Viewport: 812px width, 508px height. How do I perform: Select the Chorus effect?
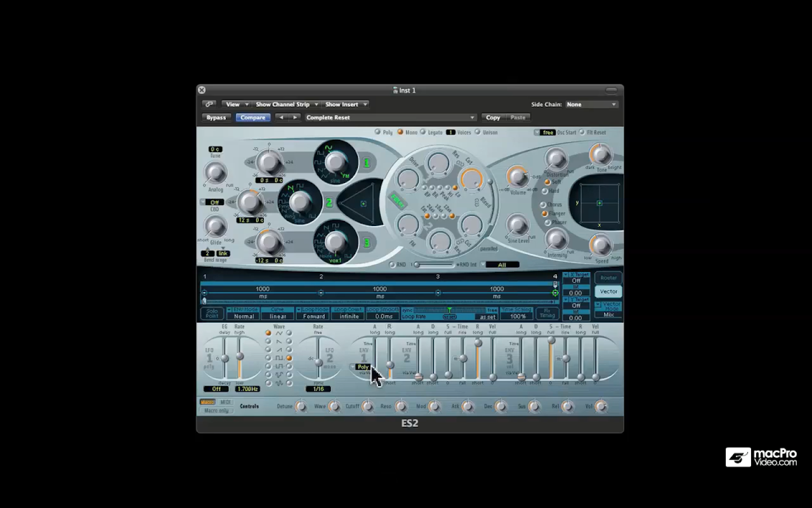coord(543,205)
